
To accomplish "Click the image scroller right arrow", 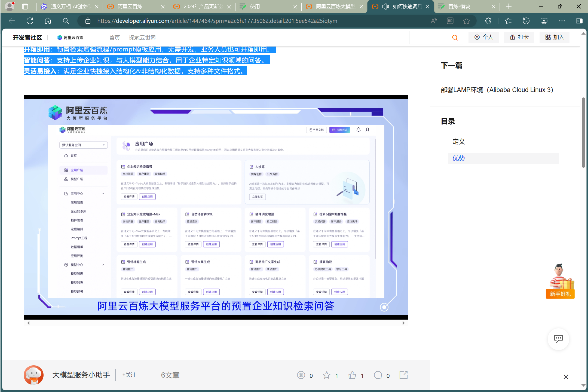I will [403, 323].
